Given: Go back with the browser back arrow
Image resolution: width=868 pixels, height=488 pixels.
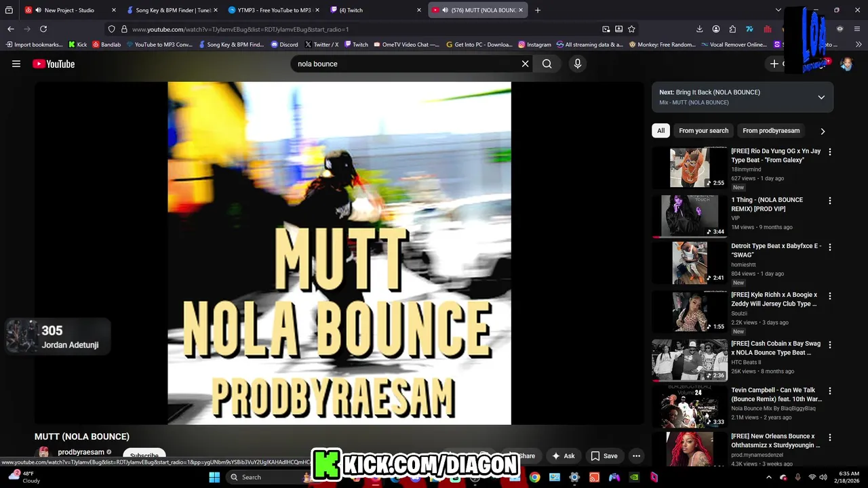Looking at the screenshot, I should [x=11, y=29].
